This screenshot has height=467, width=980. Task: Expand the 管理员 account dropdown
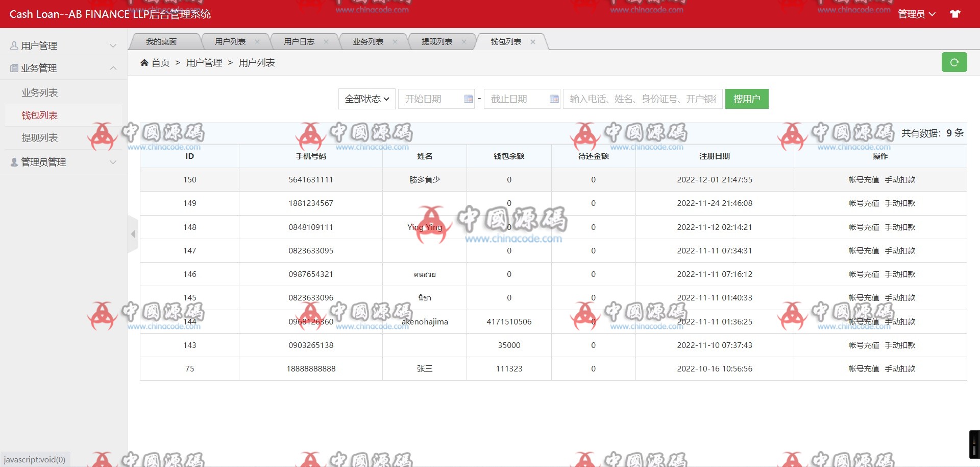tap(917, 14)
